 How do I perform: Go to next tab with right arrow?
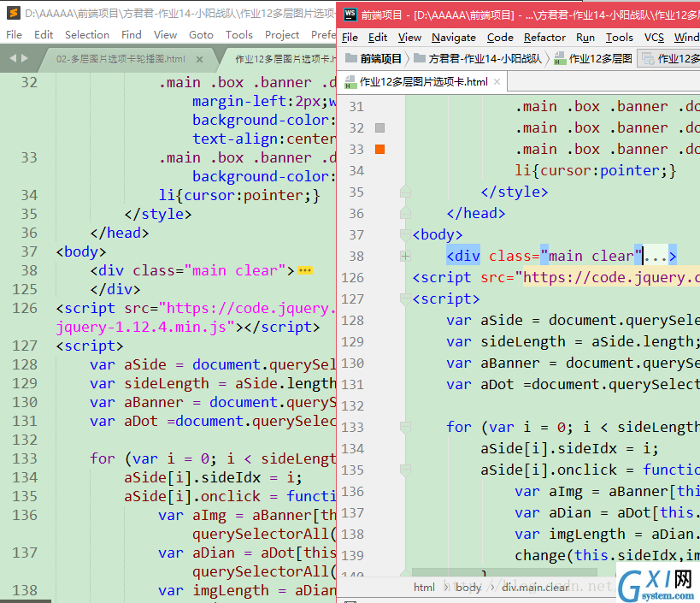(x=24, y=58)
